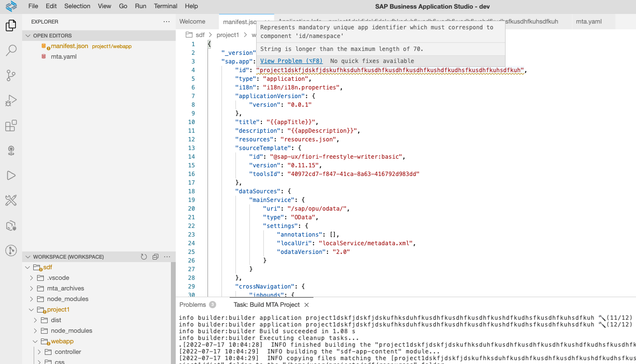Viewport: 636px width, 364px height.
Task: Collapse the Workspace section
Action: (x=28, y=257)
